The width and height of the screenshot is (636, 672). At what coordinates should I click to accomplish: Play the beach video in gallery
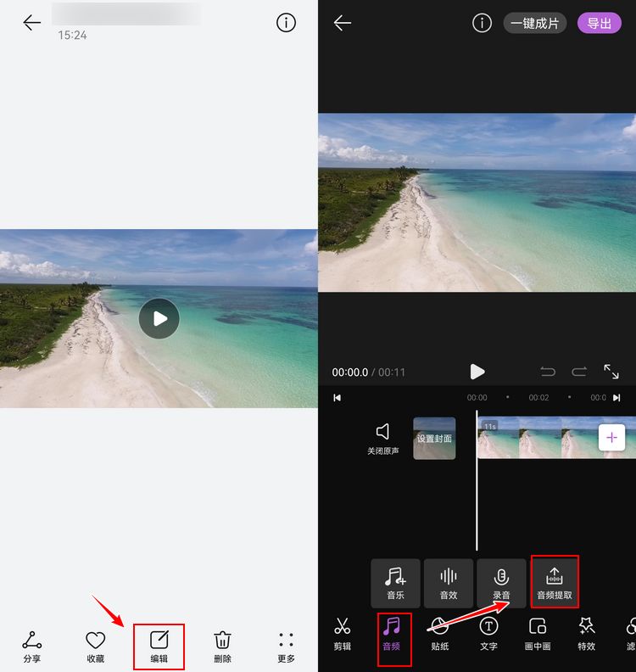click(x=159, y=318)
